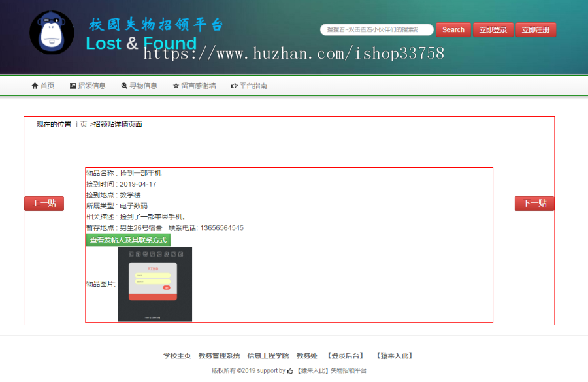Click the green 查看发帖人及其联系方式 button
Image resolution: width=588 pixels, height=382 pixels.
coord(128,240)
